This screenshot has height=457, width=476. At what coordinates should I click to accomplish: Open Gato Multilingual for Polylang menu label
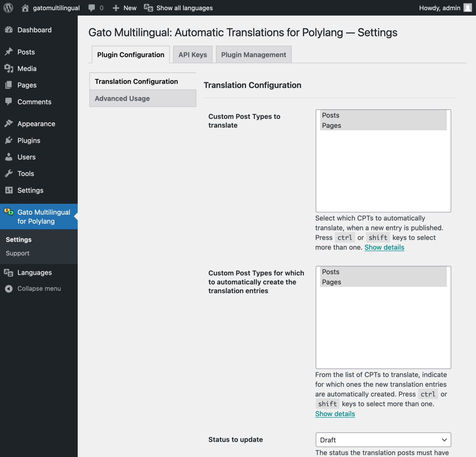44,217
